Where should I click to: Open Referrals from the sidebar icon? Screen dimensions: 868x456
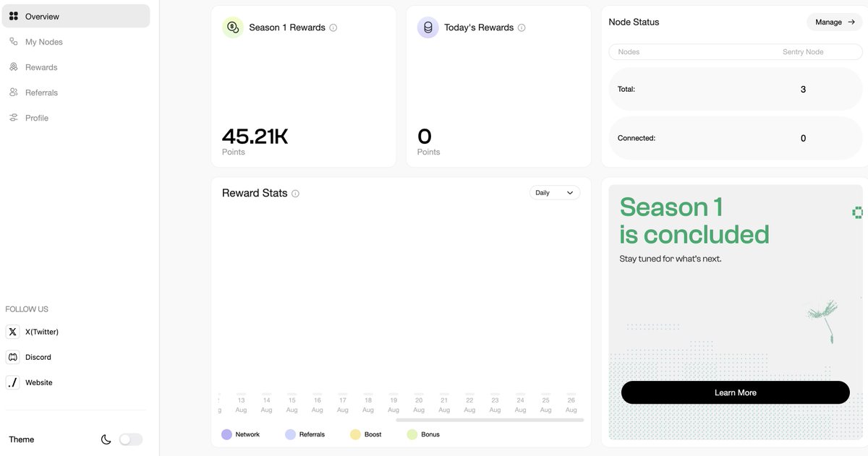click(x=12, y=92)
